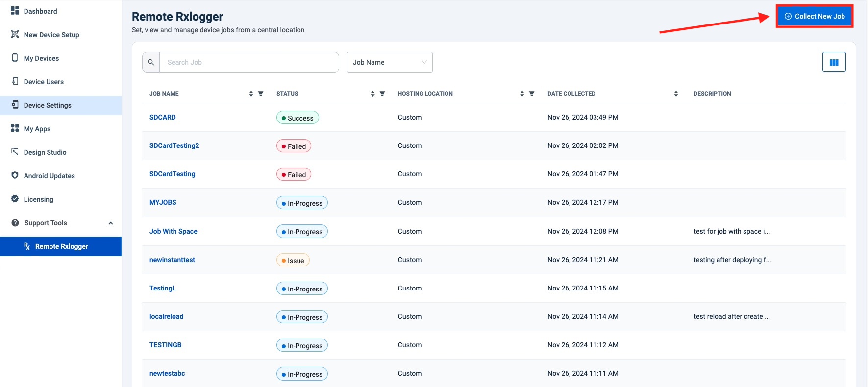Open the column chooser icon button
Screen dimensions: 868x387
click(834, 62)
